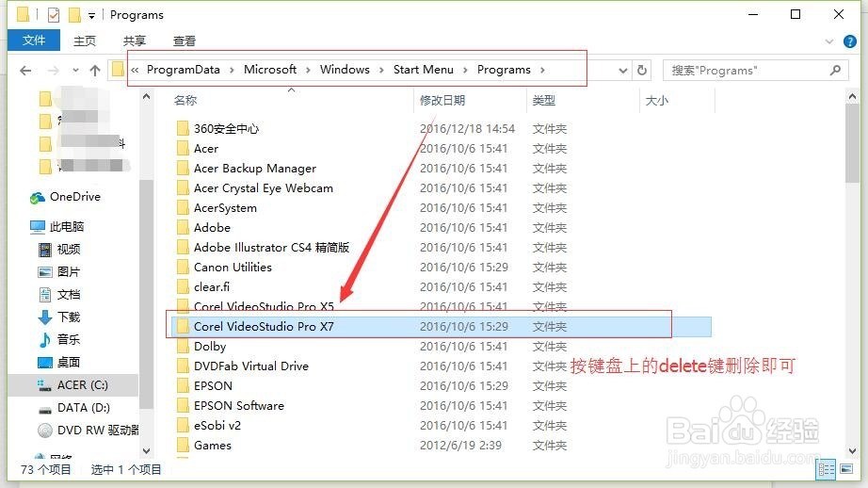This screenshot has width=868, height=488.
Task: Open 桌面 in navigation pane
Action: tap(59, 363)
